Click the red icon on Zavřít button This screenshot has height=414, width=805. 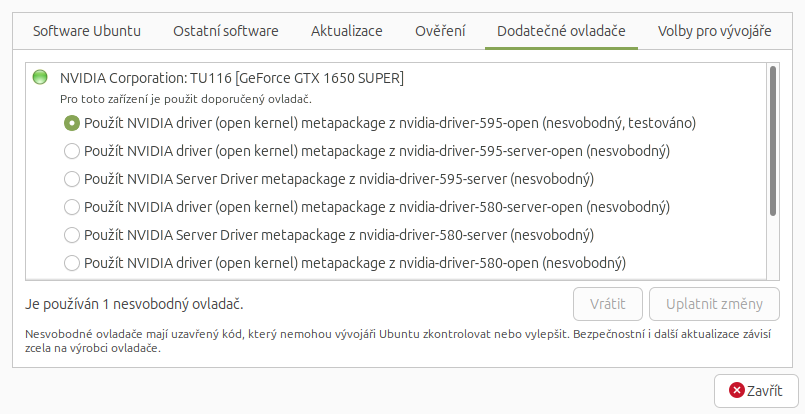[x=737, y=391]
